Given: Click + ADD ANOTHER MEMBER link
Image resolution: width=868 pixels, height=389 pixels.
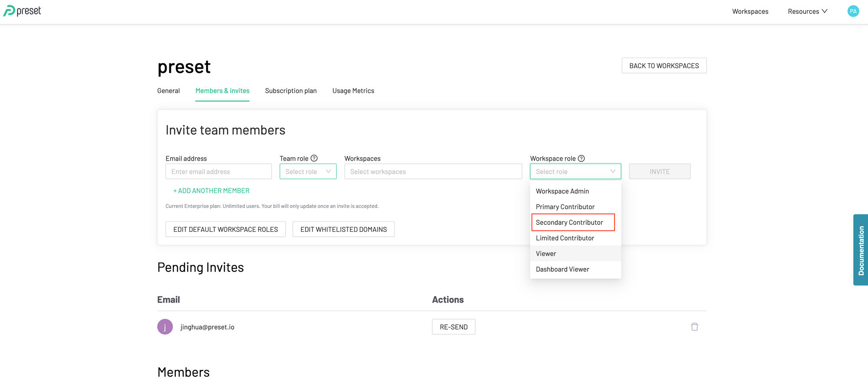Looking at the screenshot, I should point(211,191).
